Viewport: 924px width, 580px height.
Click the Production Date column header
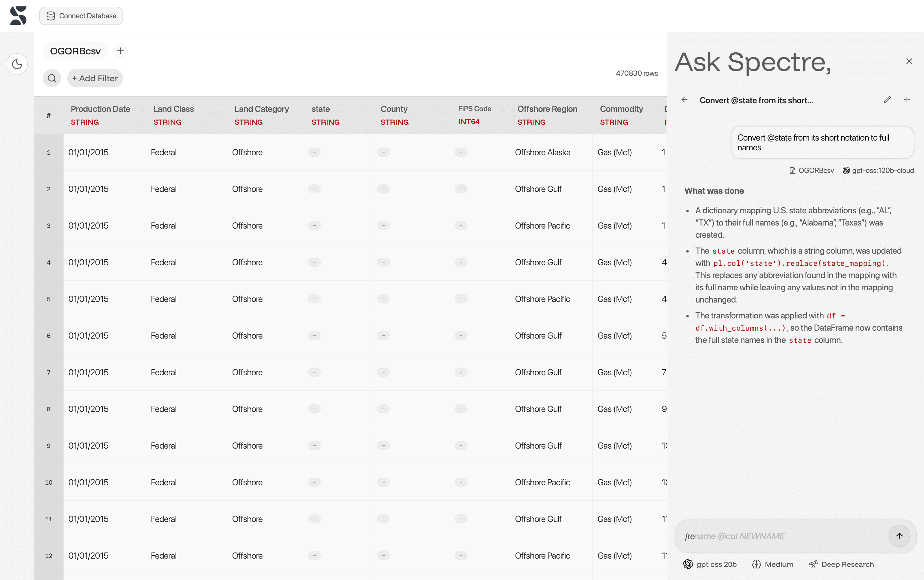(100, 109)
